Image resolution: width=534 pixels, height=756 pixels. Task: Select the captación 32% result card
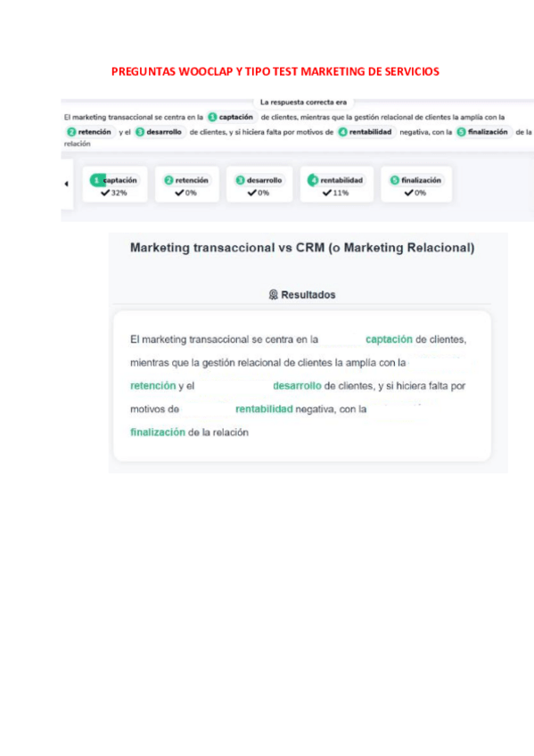point(115,185)
